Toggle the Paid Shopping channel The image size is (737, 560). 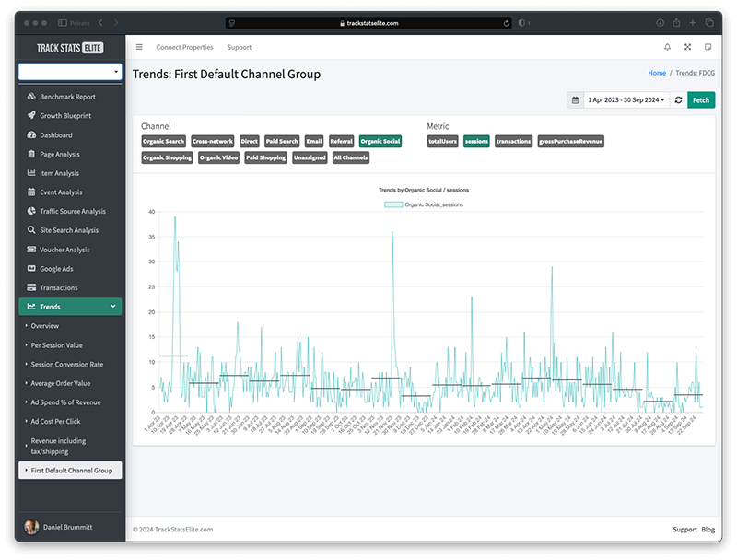point(265,157)
